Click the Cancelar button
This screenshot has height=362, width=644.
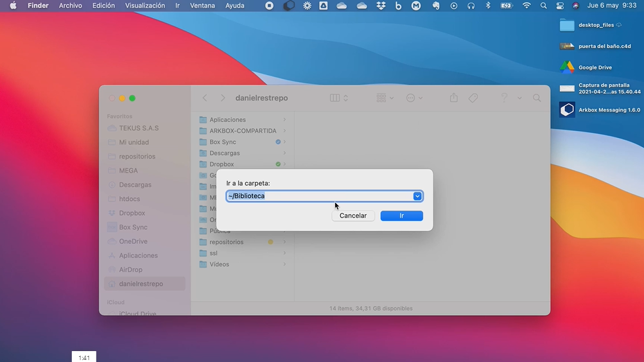coord(352,216)
